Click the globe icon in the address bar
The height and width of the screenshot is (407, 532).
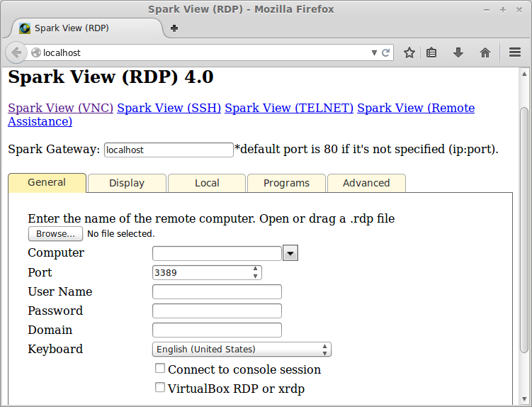(x=36, y=52)
